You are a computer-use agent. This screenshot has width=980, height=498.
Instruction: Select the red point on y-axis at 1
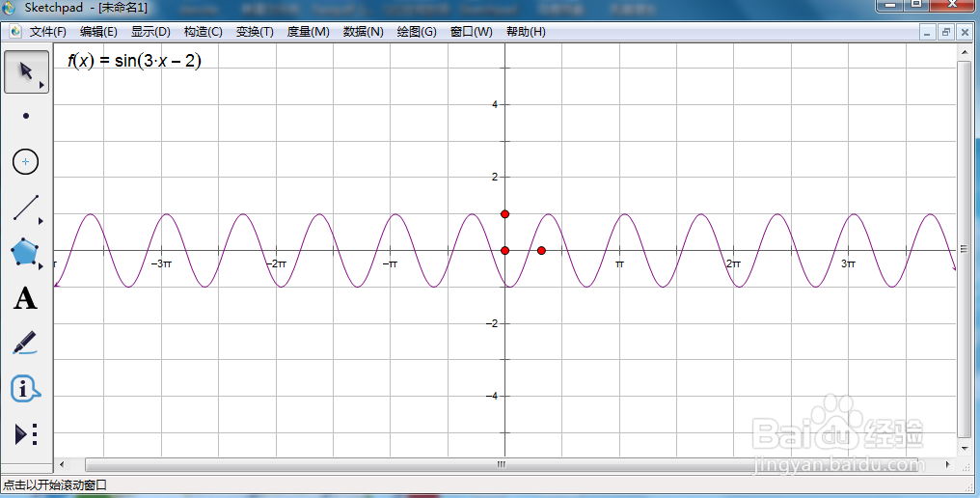click(x=505, y=214)
